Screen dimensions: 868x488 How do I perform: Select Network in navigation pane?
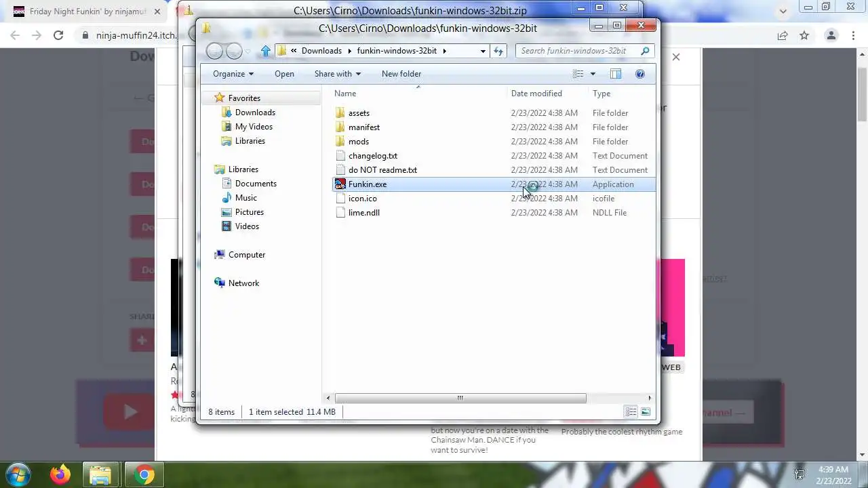[243, 283]
